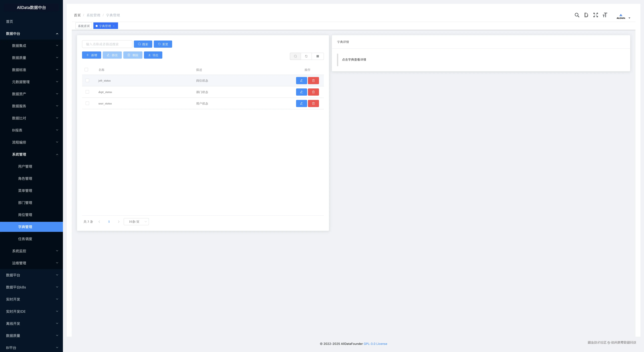Switch to the 系统首页 tab
This screenshot has height=352, width=644.
84,26
